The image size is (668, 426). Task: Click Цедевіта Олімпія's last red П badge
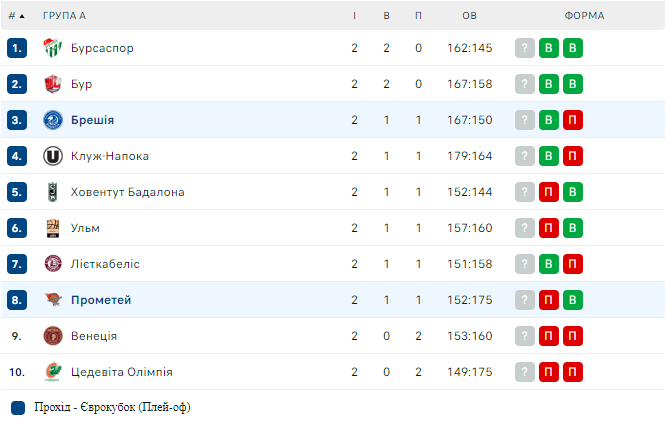[x=573, y=372]
